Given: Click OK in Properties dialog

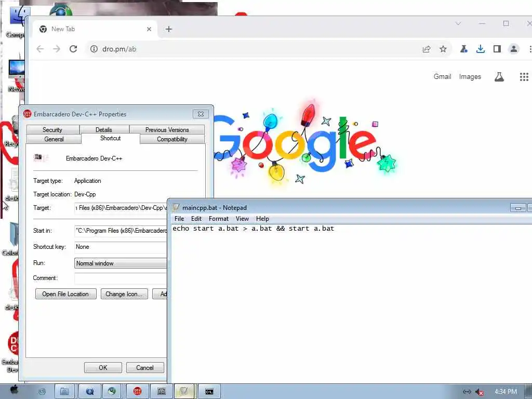Looking at the screenshot, I should click(103, 368).
